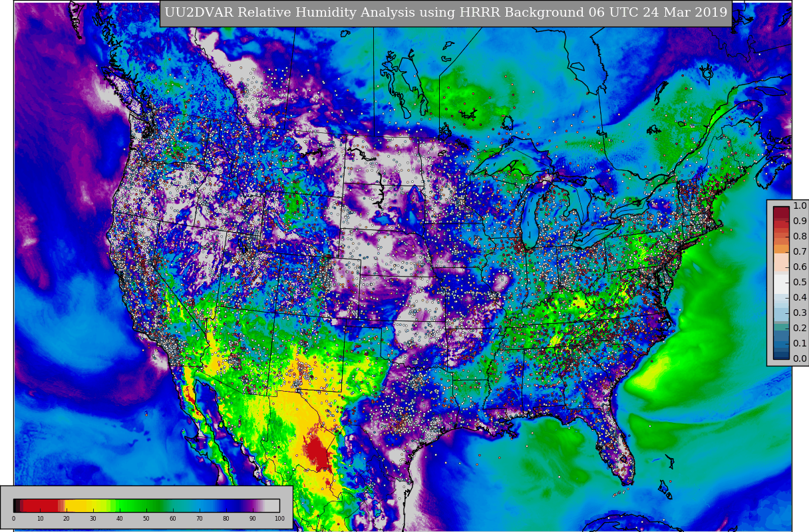
Task: Click the '100' tick label on bottom colorbar
Action: coord(279,519)
